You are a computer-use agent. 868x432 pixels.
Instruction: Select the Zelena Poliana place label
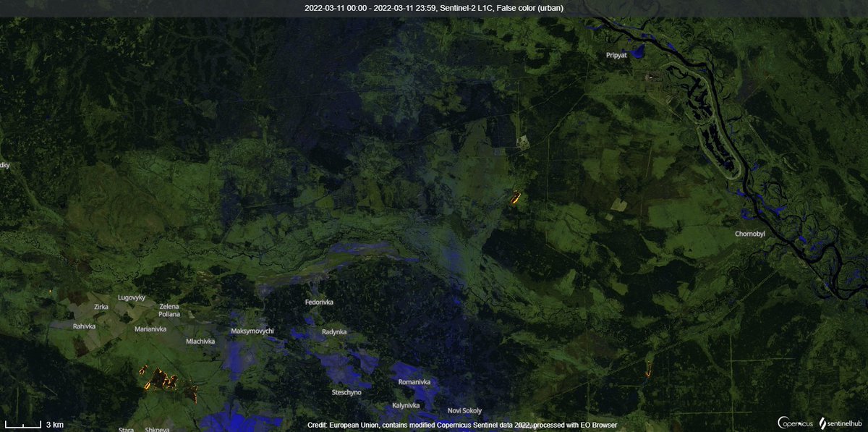169,310
